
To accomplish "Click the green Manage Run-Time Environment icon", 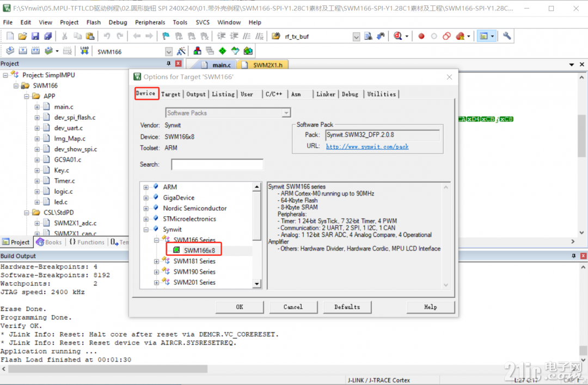I will 222,51.
